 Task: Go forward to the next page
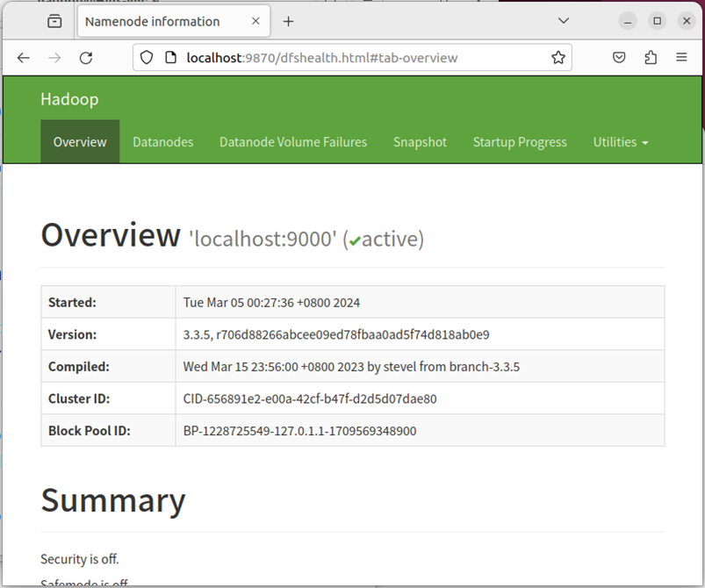54,58
